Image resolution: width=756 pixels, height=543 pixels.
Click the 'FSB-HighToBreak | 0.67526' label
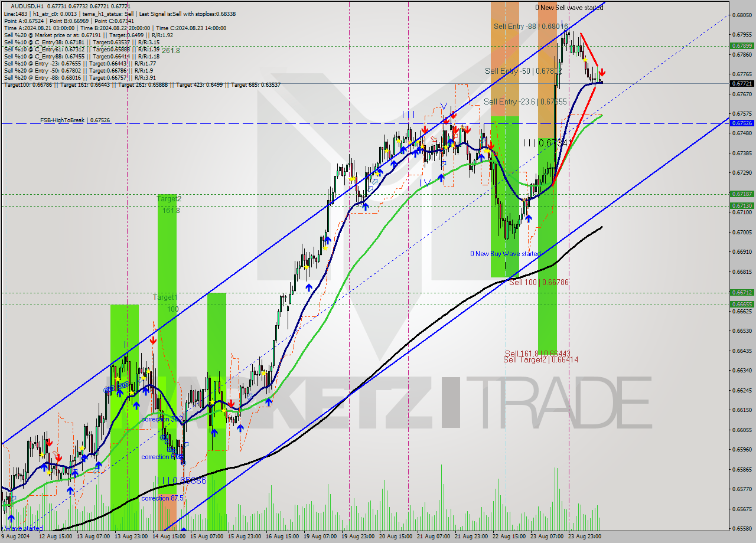click(75, 120)
